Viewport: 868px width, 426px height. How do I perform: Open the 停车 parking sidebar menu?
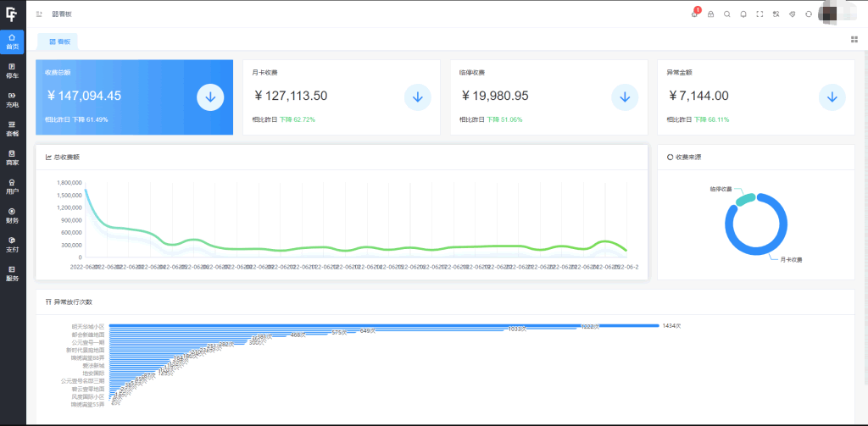click(x=12, y=70)
